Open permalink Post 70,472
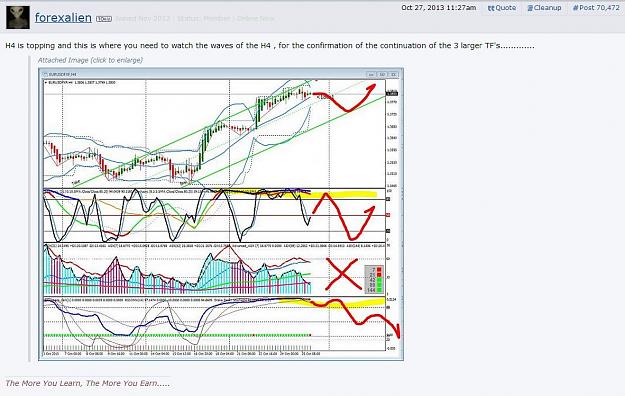This screenshot has height=396, width=625. pos(596,8)
